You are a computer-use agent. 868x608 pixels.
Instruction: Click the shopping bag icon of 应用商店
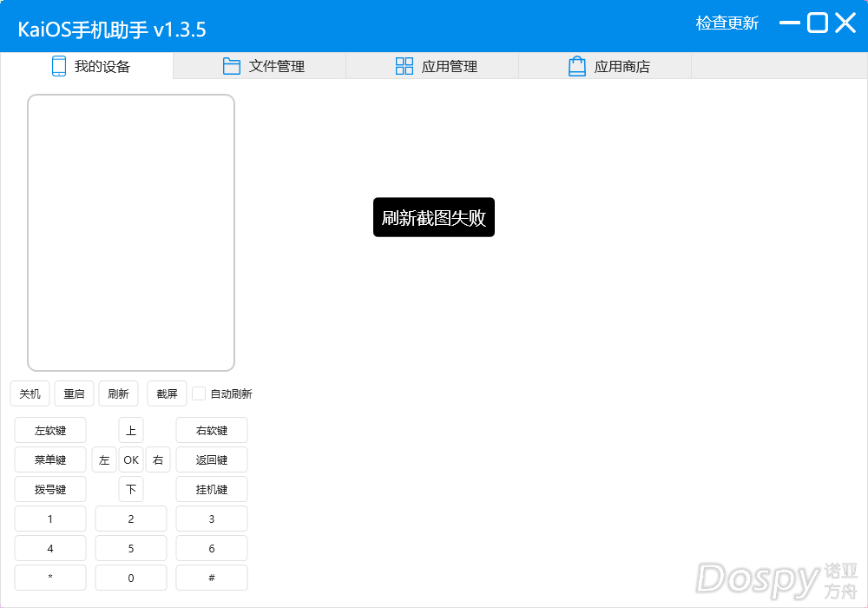pos(577,66)
